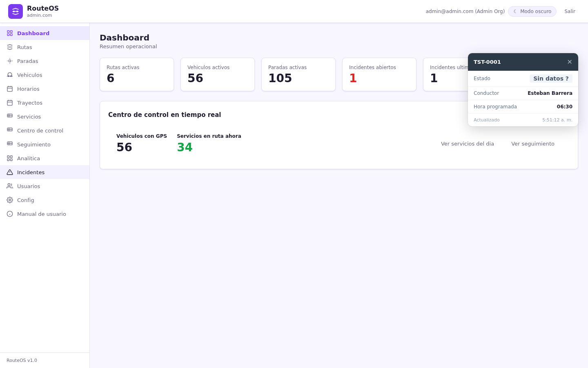
Task: Open Rutas via its sidebar icon
Action: coord(10,47)
